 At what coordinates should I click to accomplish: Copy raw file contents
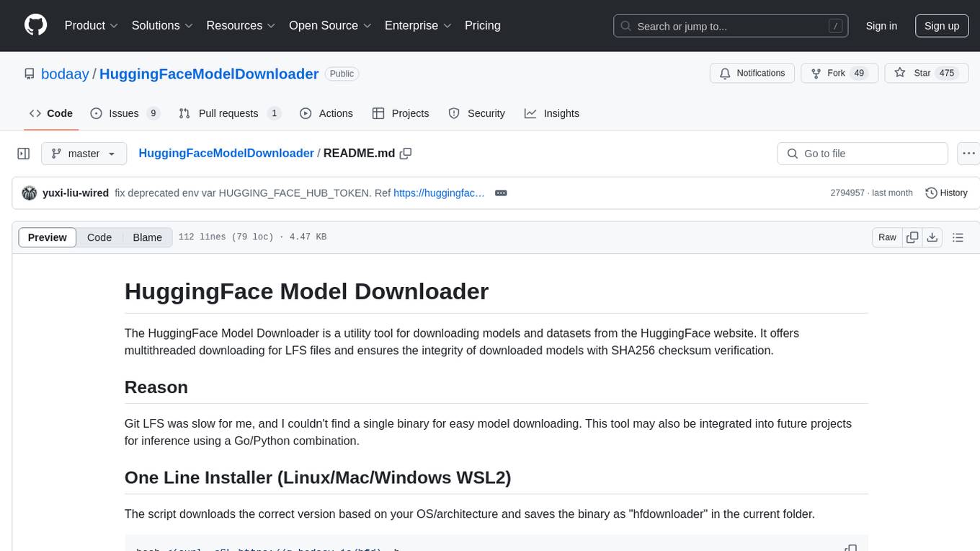(x=912, y=237)
